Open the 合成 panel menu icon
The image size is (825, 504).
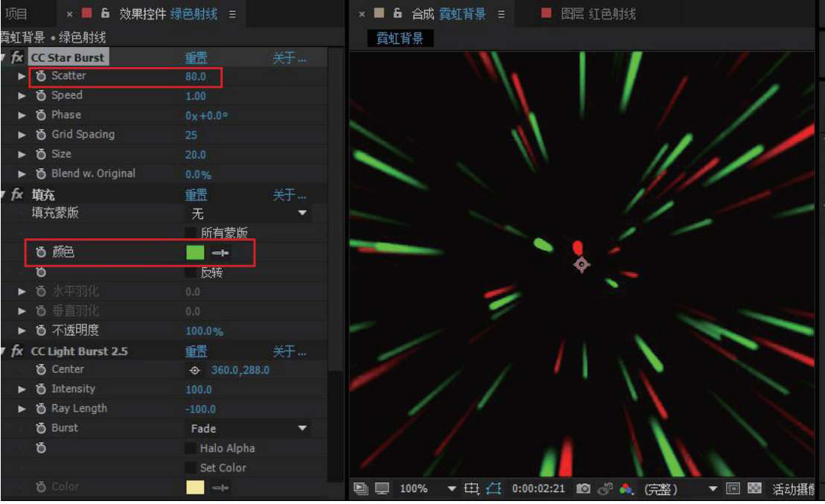pos(501,14)
